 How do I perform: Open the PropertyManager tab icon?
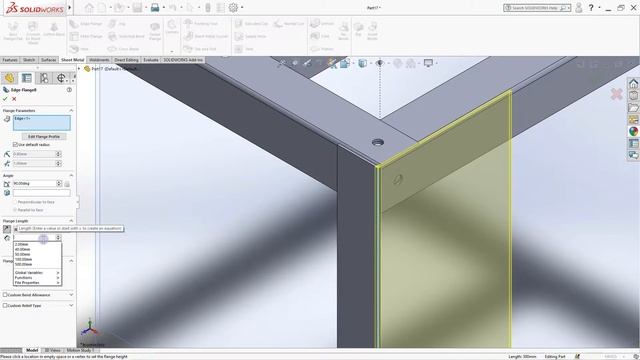(x=27, y=78)
